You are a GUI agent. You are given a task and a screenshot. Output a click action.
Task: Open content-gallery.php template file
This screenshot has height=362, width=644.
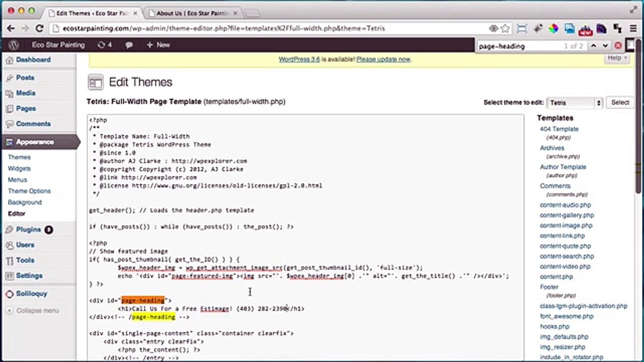tap(567, 215)
